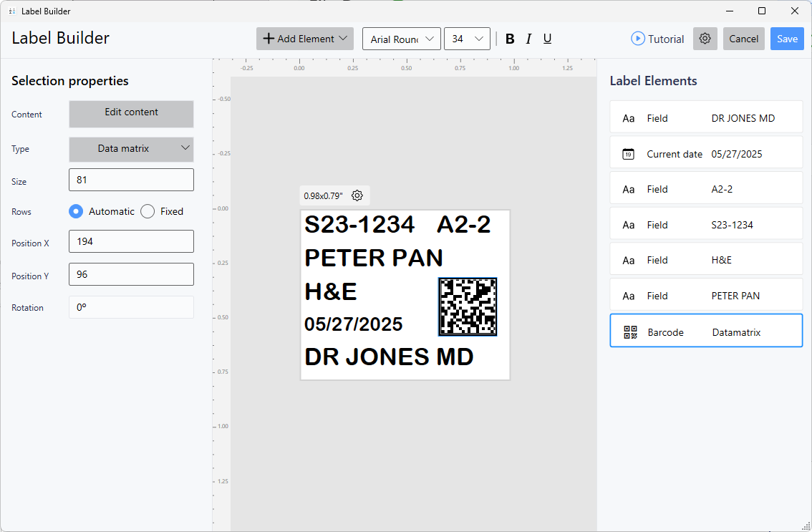Apply Underline formatting
Screen dimensions: 812x532
click(x=547, y=39)
